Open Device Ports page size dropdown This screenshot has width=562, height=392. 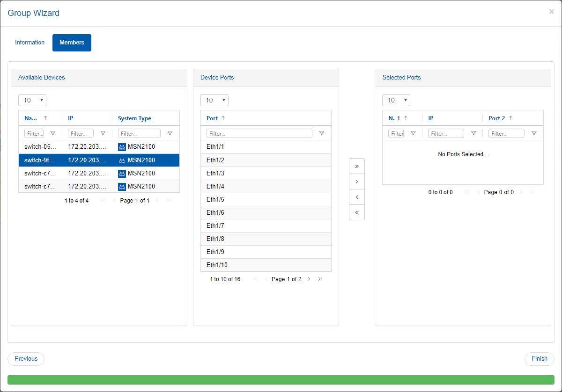214,100
